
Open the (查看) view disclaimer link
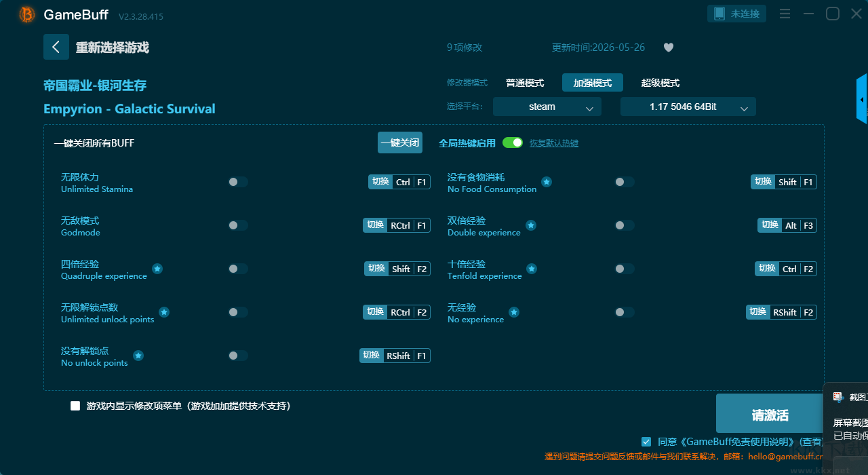click(x=811, y=442)
